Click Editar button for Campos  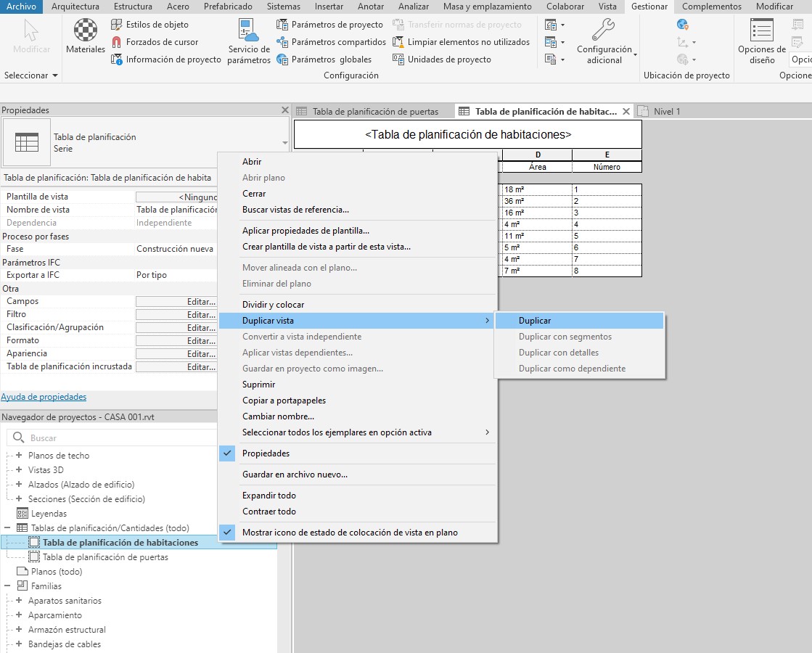[176, 302]
